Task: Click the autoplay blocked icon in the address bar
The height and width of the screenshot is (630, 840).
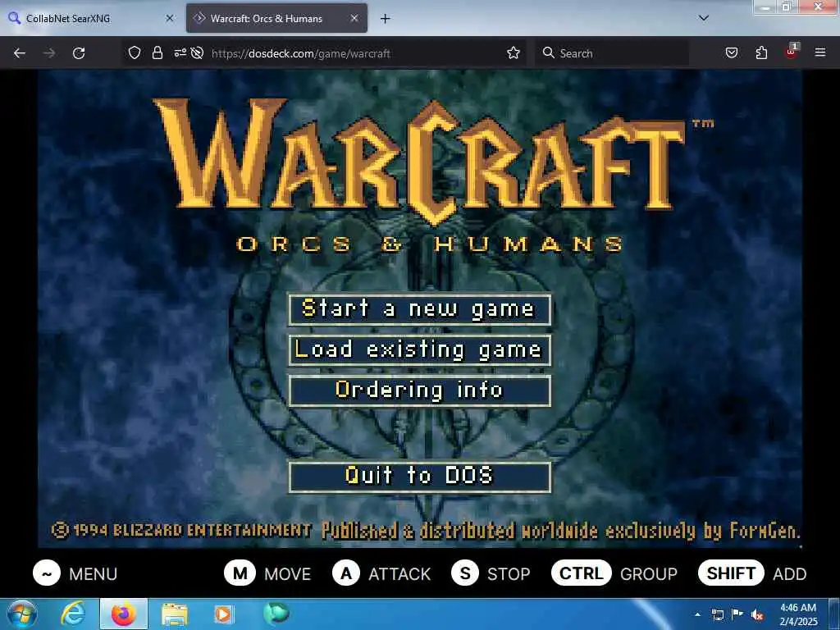Action: pos(197,52)
